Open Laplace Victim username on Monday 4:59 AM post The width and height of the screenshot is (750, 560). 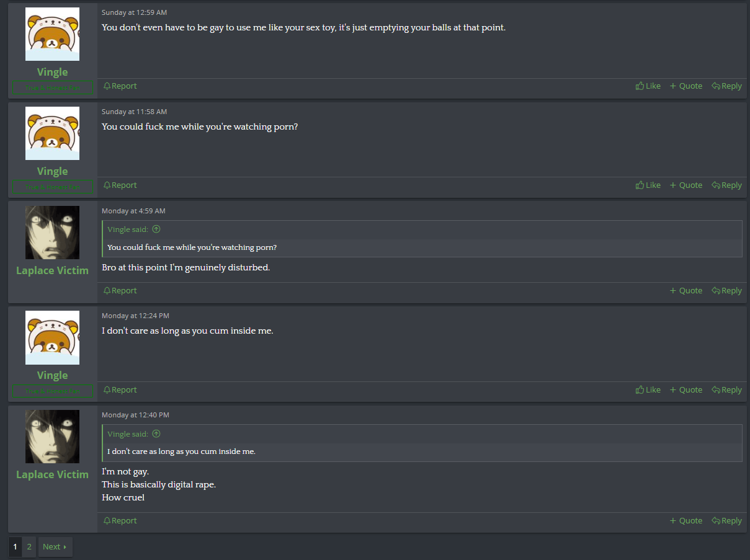52,270
